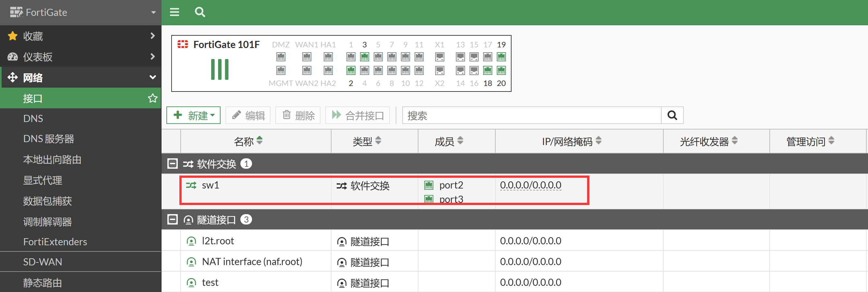868x292 pixels.
Task: Click the search button next to 搜索 field
Action: click(x=672, y=115)
